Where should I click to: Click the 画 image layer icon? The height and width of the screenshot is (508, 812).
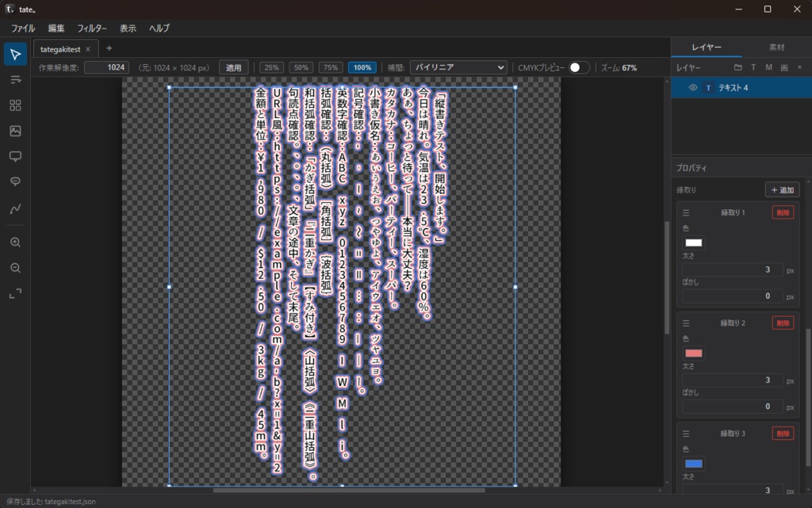[784, 67]
